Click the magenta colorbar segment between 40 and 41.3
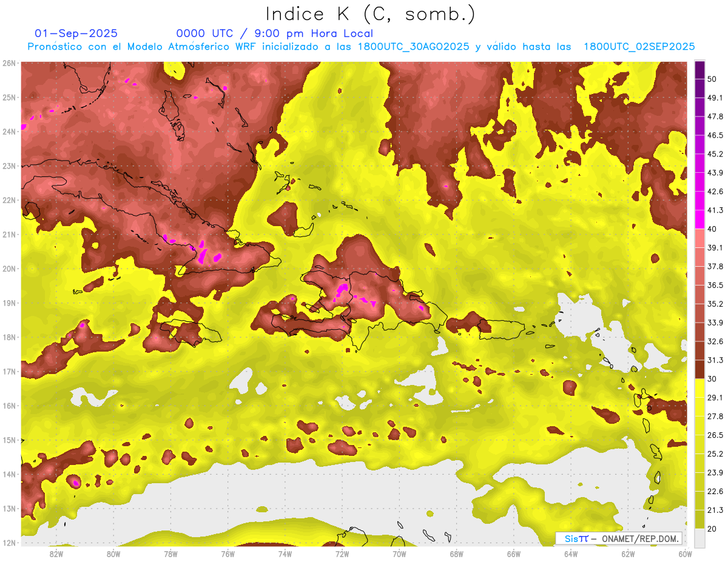This screenshot has width=728, height=562. point(699,219)
